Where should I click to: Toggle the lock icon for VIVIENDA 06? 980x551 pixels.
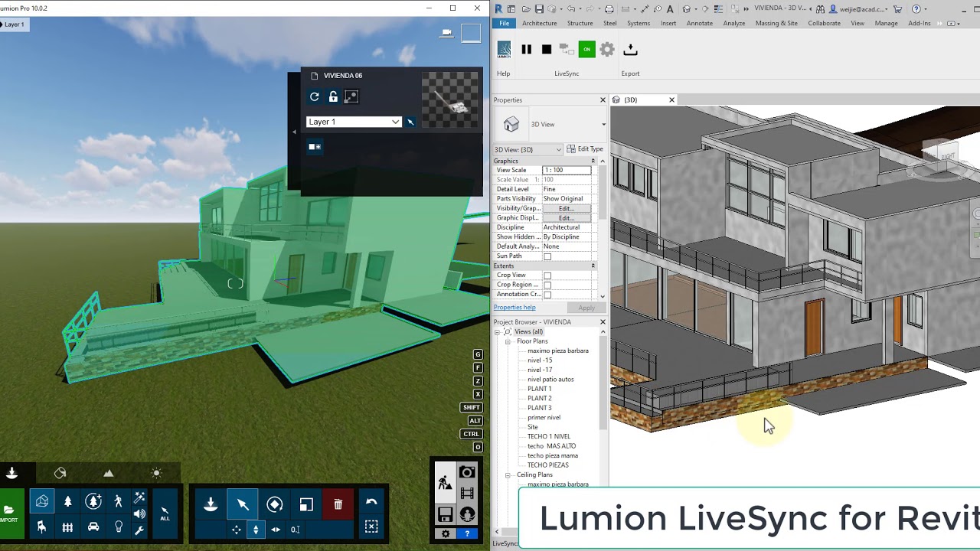point(333,96)
